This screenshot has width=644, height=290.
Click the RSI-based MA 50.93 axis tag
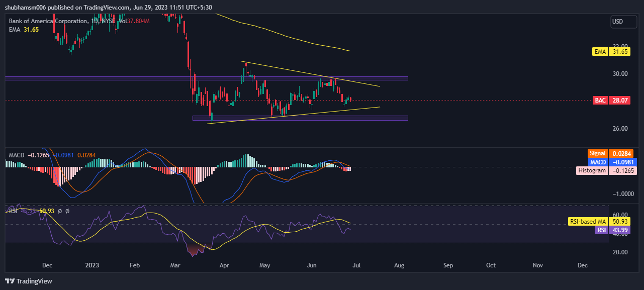tap(599, 221)
